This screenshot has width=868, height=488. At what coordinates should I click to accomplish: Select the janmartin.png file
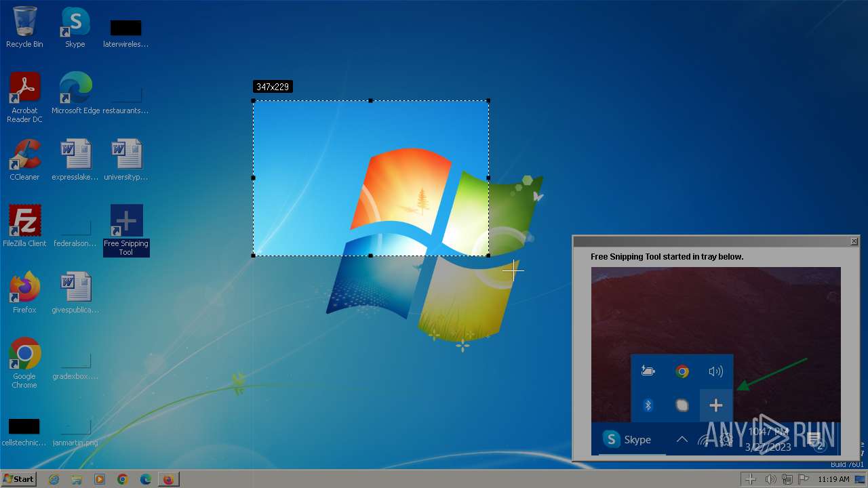pyautogui.click(x=75, y=432)
